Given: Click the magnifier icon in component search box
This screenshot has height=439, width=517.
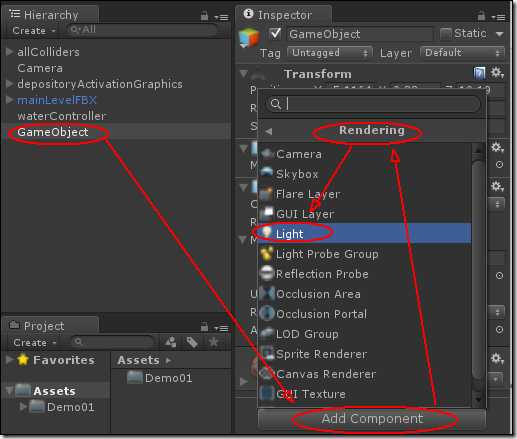Looking at the screenshot, I should (276, 104).
